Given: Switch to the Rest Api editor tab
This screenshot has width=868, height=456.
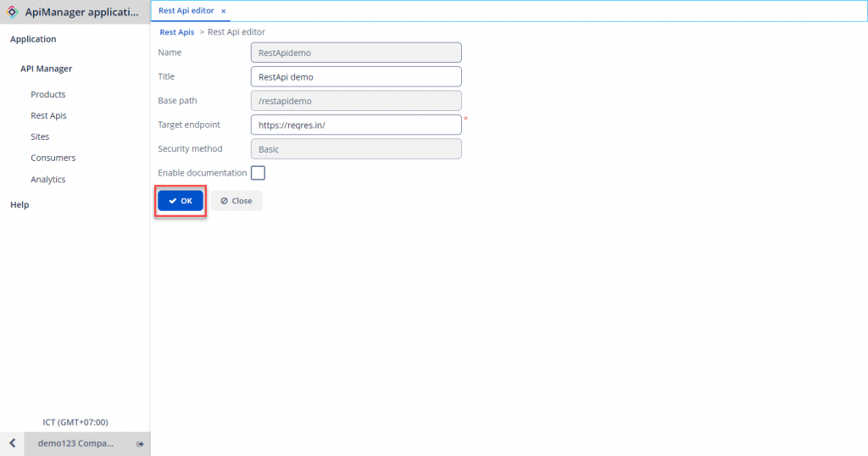Looking at the screenshot, I should point(186,11).
